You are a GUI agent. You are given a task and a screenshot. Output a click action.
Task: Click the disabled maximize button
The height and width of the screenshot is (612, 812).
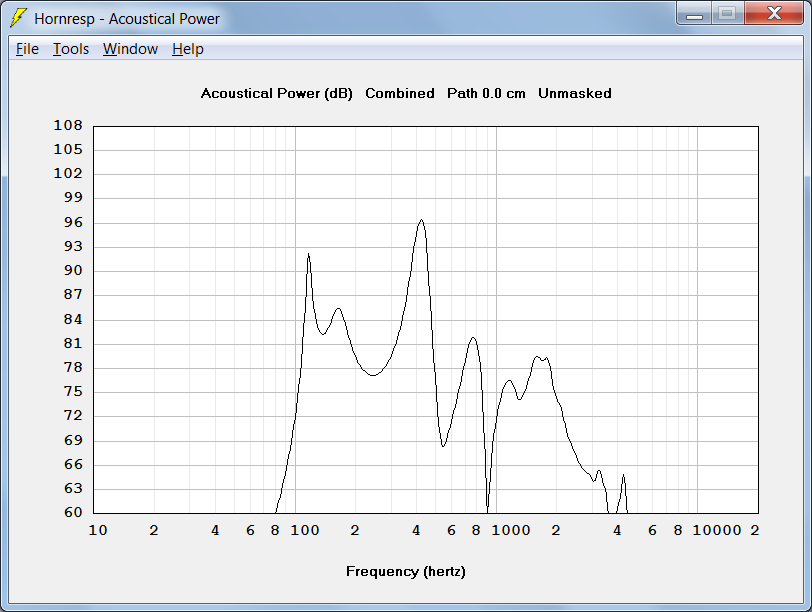[728, 13]
